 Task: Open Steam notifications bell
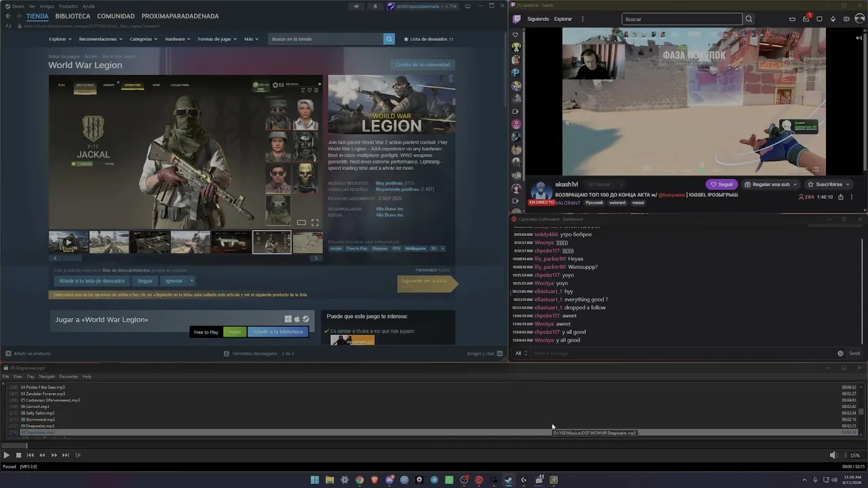pyautogui.click(x=375, y=6)
